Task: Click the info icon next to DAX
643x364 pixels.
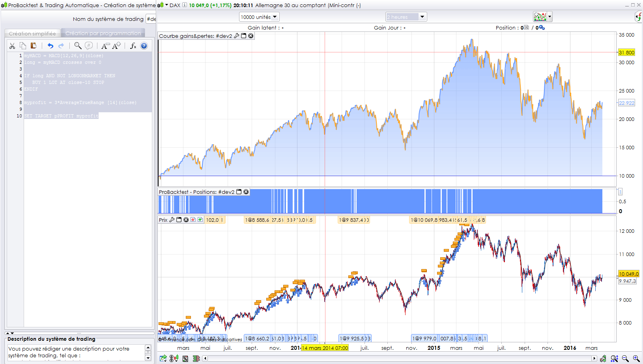Action: [x=184, y=5]
